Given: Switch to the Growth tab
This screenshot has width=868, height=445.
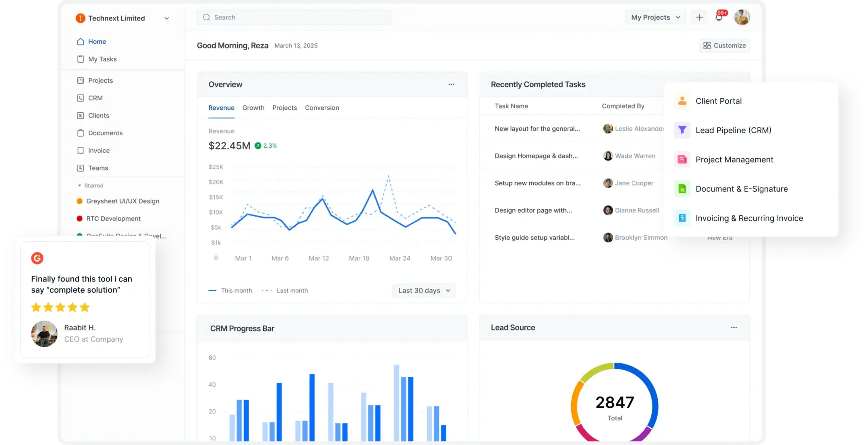Looking at the screenshot, I should tap(253, 108).
